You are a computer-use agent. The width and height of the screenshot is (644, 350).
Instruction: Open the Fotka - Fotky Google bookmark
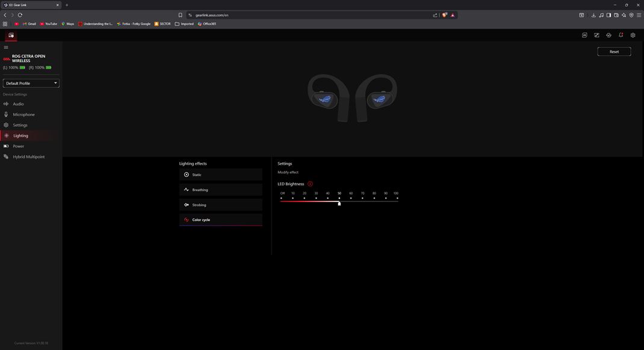tap(134, 24)
